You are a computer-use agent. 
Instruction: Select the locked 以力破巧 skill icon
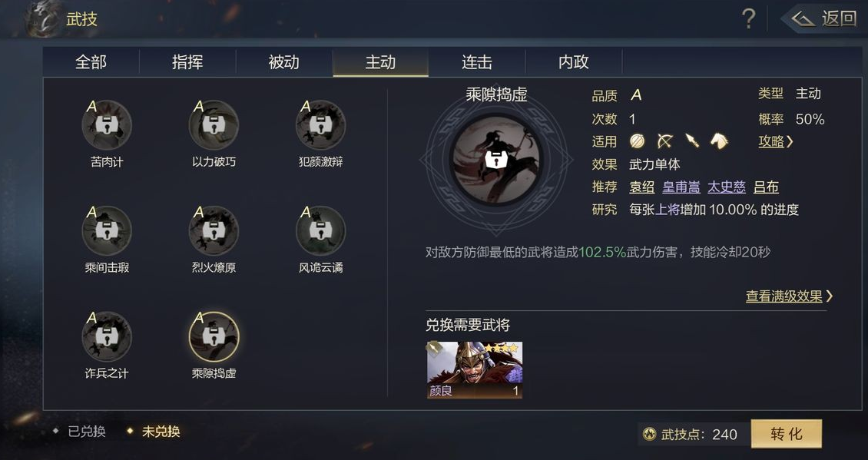coord(214,125)
